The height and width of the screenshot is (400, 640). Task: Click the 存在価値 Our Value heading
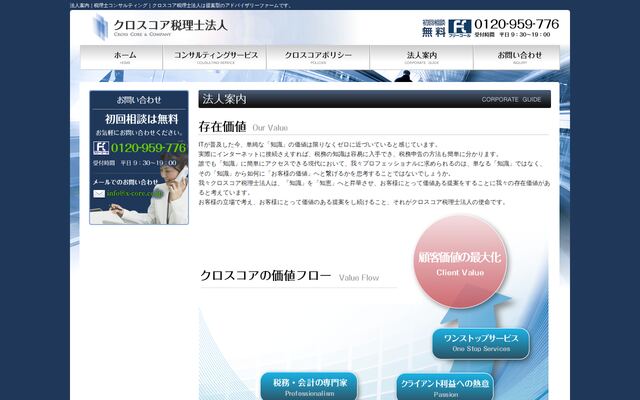(x=243, y=127)
